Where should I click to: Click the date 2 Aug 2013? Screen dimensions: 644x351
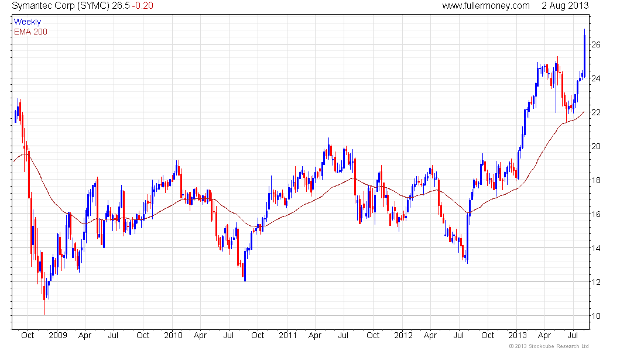coord(565,6)
